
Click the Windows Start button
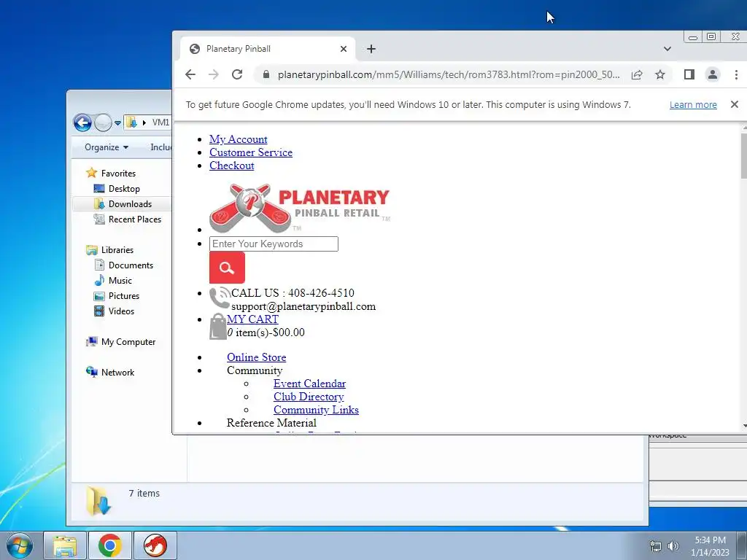coord(20,545)
